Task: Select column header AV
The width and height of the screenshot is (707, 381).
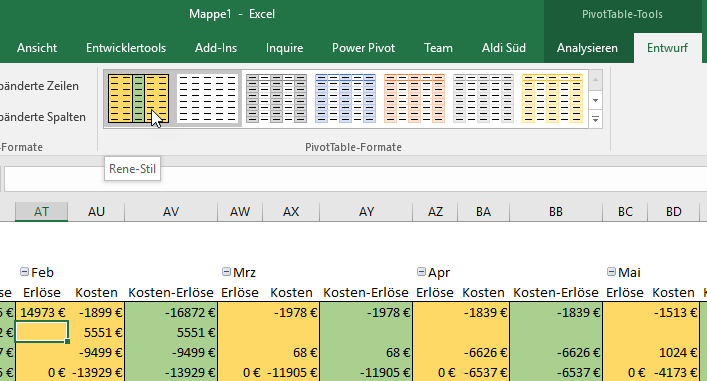Action: click(x=171, y=211)
